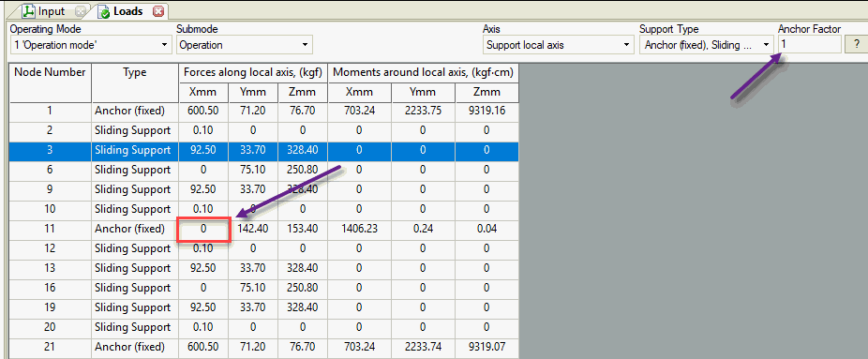Click the Moments around local axis header
Viewport: 868px width, 359px height.
point(424,72)
